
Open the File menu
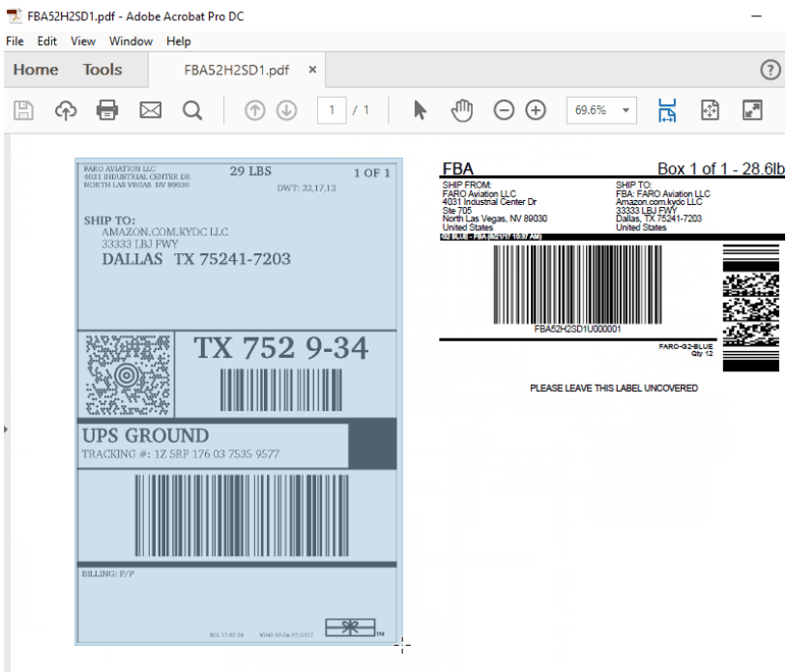pyautogui.click(x=15, y=42)
